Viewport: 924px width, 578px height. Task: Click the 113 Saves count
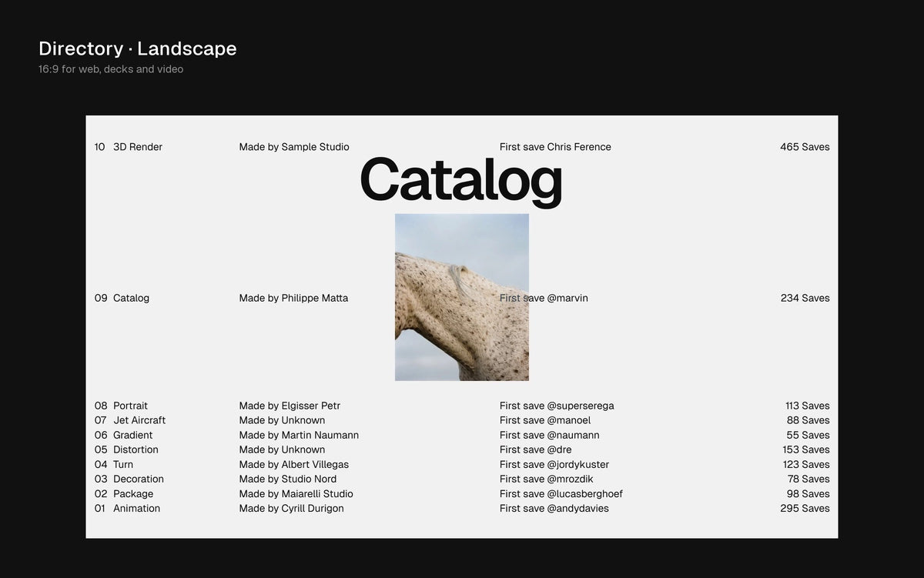pos(808,406)
